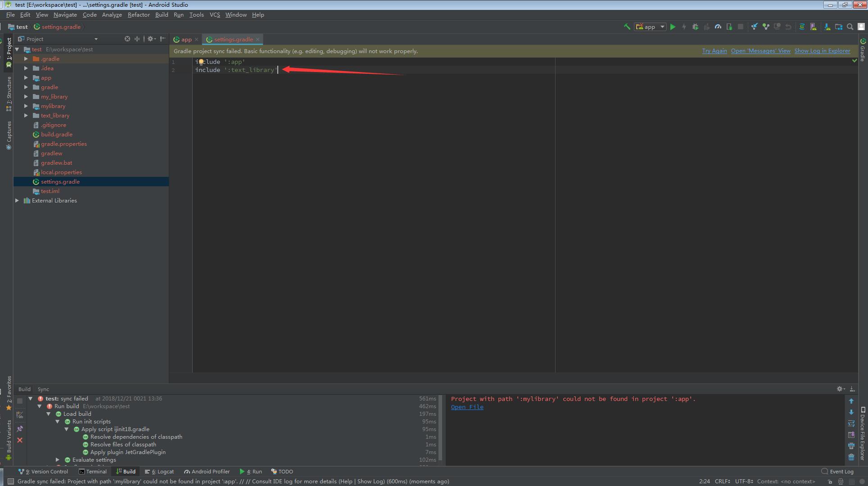Expand the 'Evaluate settings' build node

click(58, 459)
